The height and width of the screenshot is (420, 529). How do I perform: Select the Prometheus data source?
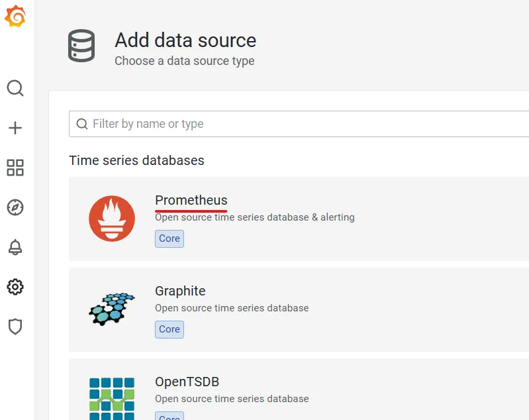pyautogui.click(x=299, y=219)
